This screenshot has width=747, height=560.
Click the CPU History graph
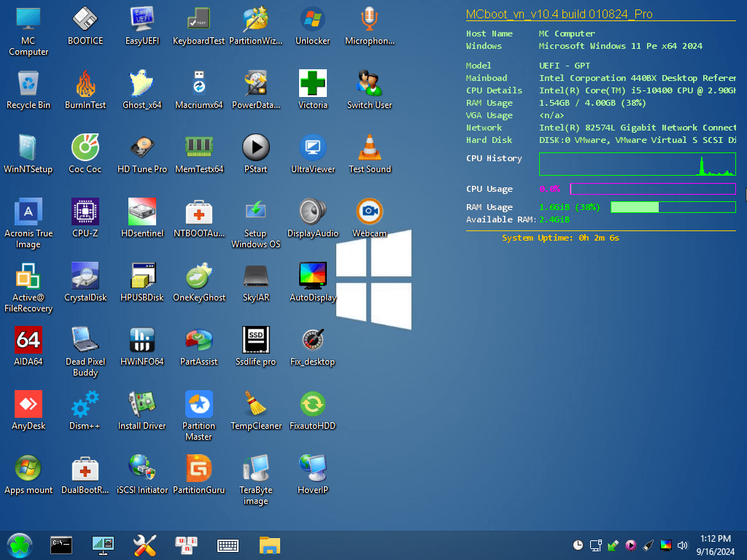[x=637, y=164]
